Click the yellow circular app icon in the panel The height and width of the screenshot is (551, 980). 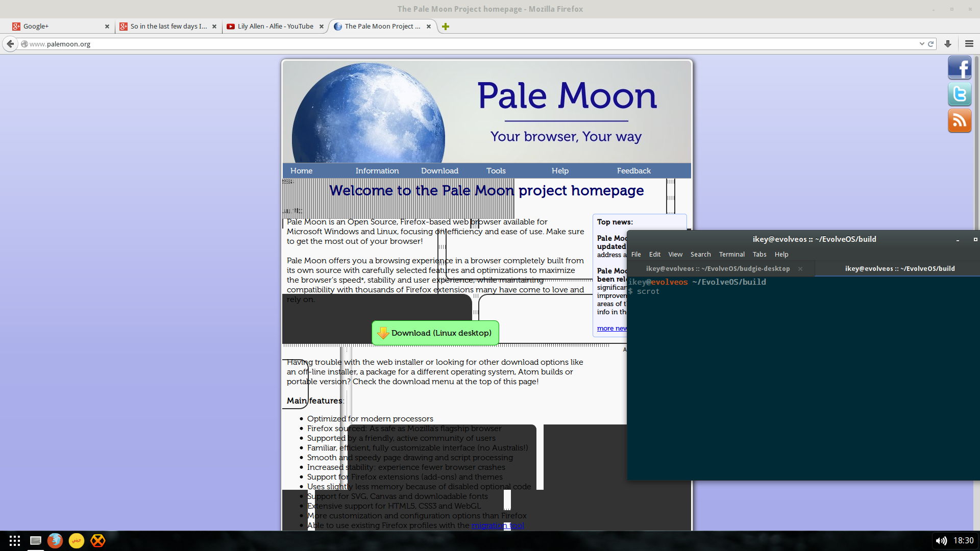coord(77,541)
